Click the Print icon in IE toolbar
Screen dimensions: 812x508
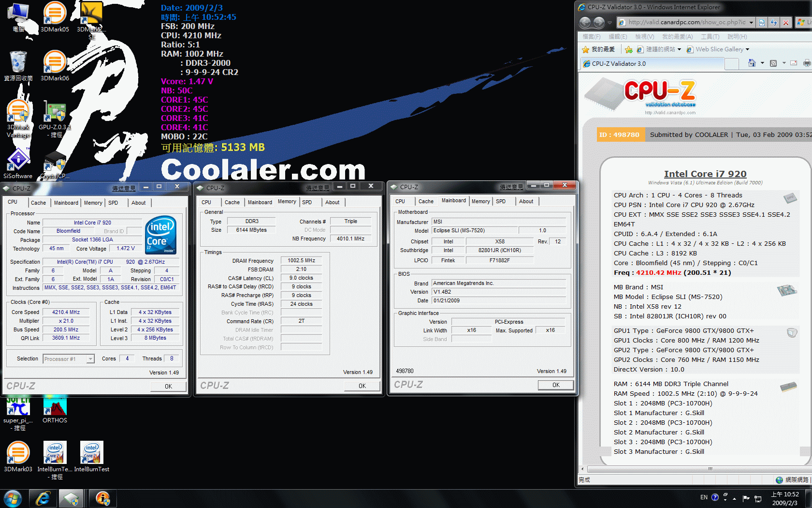807,63
